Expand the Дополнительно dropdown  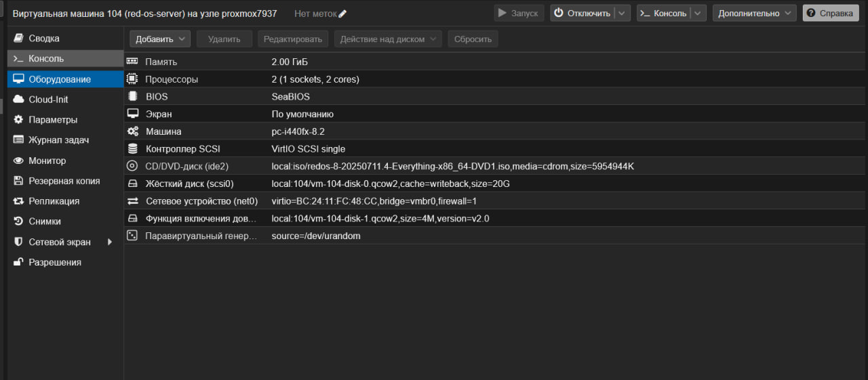point(754,14)
